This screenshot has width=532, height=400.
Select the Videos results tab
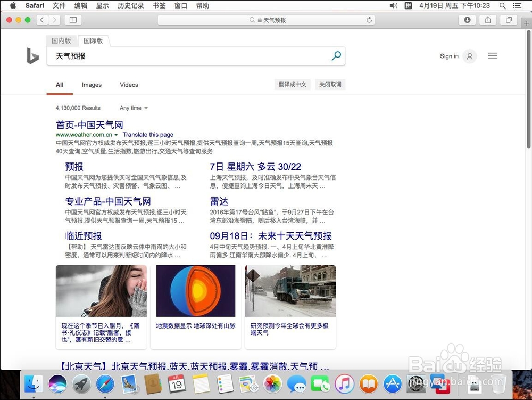[x=129, y=85]
